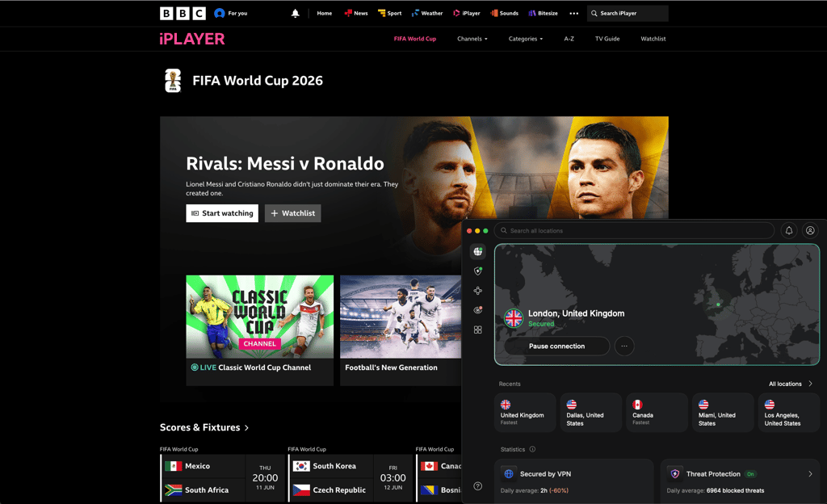
Task: Click the pink iPLAYER logo
Action: pyautogui.click(x=192, y=39)
